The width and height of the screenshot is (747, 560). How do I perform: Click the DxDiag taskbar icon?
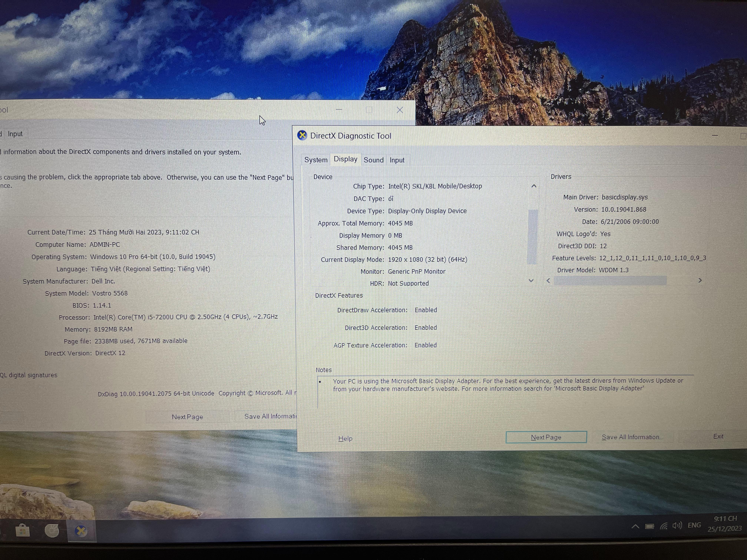[x=81, y=531]
